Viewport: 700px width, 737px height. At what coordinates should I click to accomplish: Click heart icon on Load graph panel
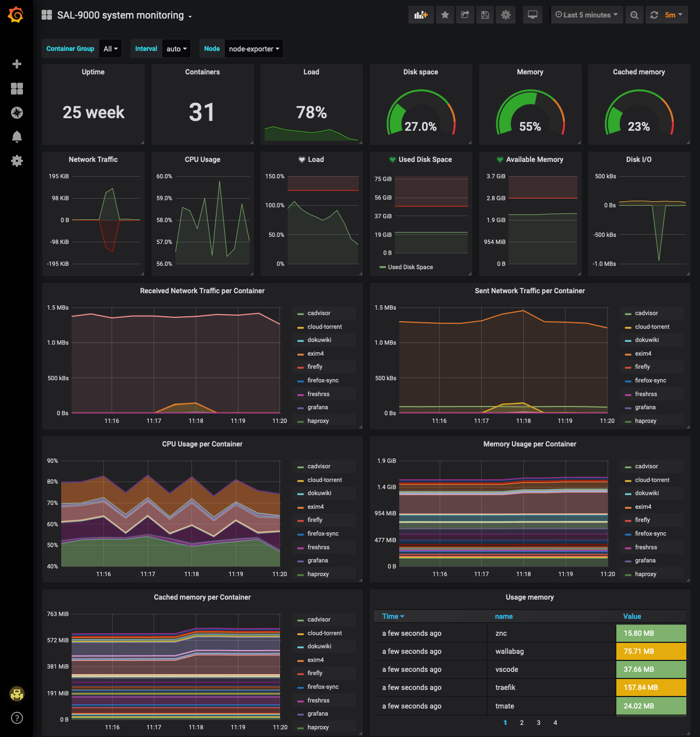coord(302,160)
